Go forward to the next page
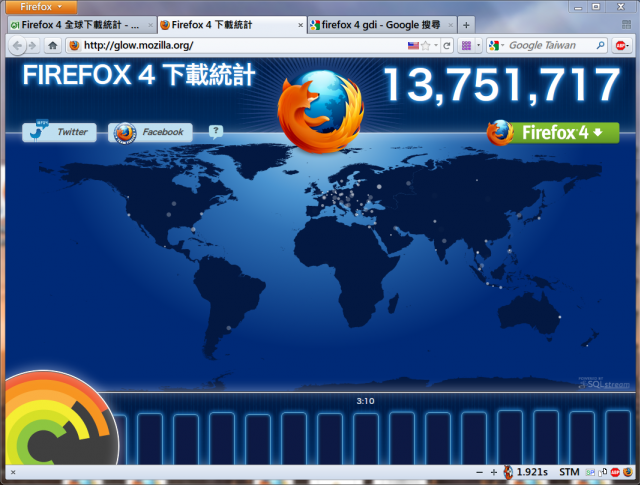This screenshot has height=485, width=640. 32,45
